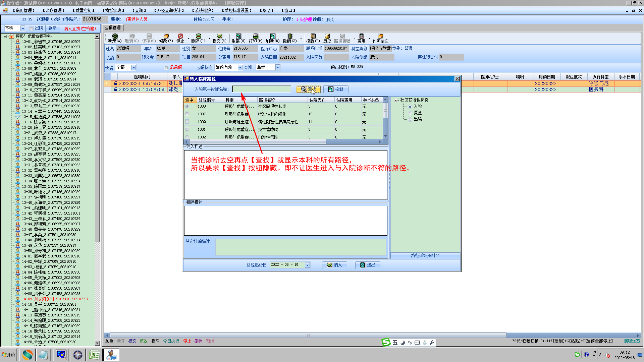Click the 新增 add order icon
This screenshot has width=644, height=362.
(x=115, y=36)
